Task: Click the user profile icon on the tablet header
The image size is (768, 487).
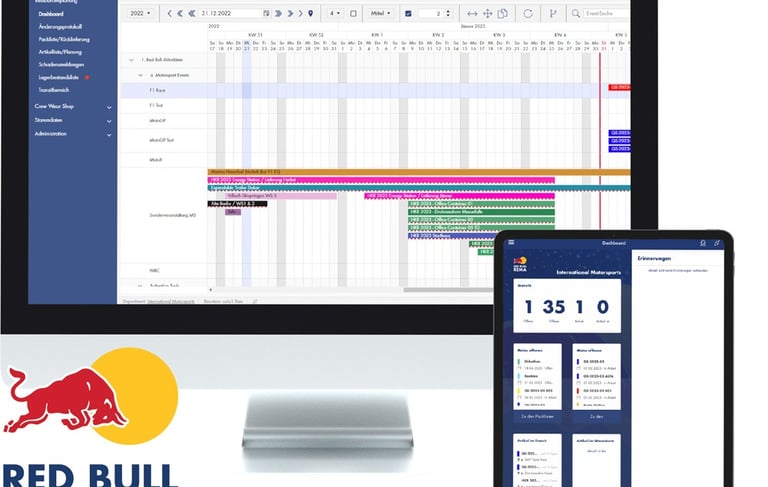Action: pyautogui.click(x=703, y=243)
